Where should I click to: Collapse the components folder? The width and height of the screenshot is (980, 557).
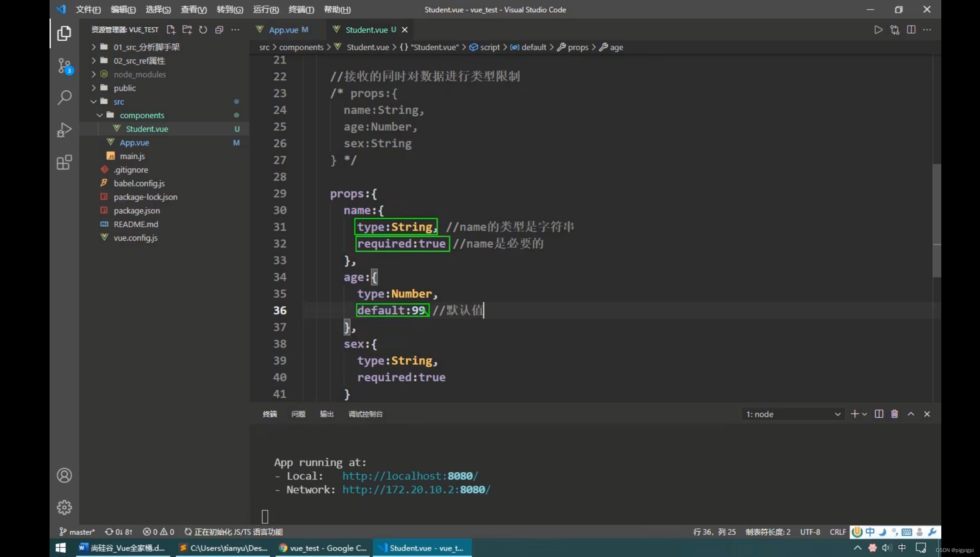(x=99, y=115)
